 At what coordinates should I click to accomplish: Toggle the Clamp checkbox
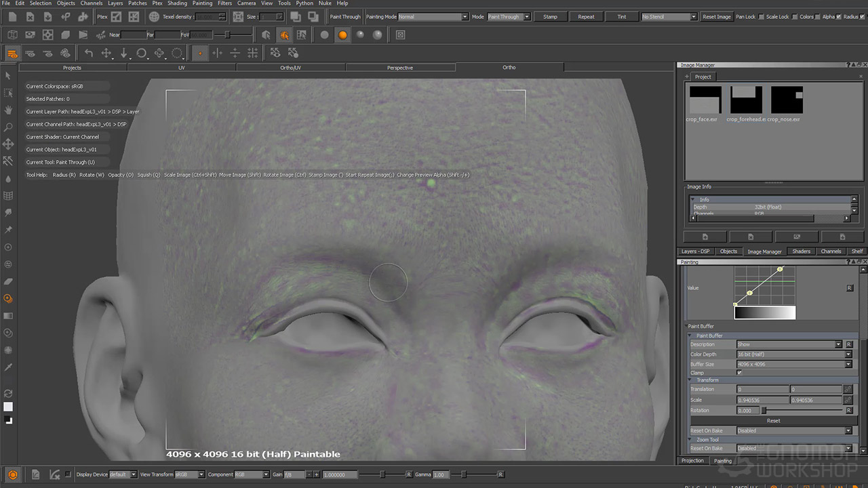pos(739,373)
